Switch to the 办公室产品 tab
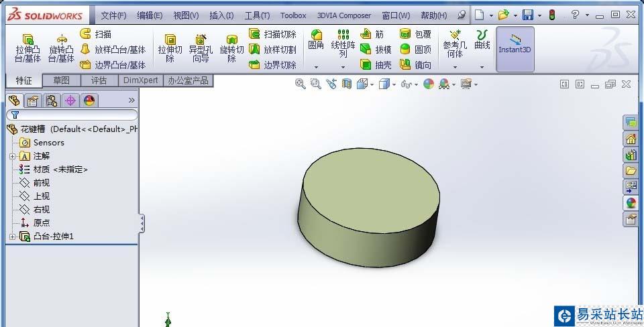Viewport: 644px width, 327px height. click(x=188, y=80)
